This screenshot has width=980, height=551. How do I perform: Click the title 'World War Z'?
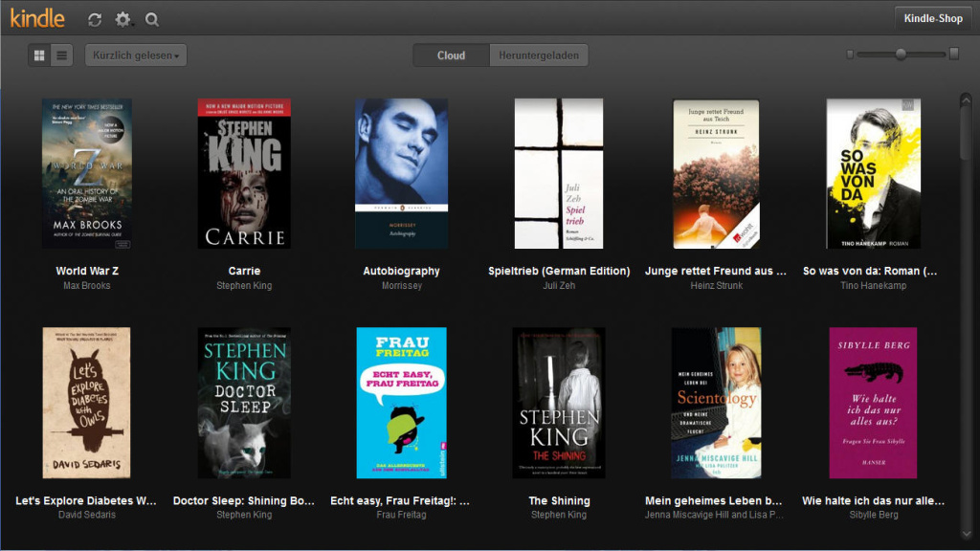pyautogui.click(x=87, y=271)
